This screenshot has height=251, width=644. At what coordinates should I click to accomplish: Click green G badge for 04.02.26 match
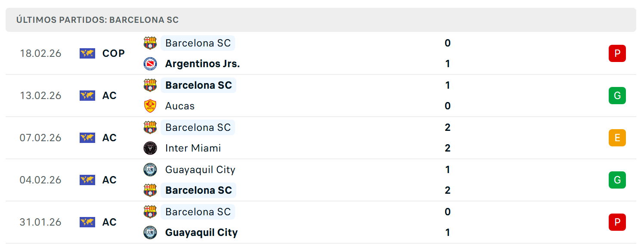click(617, 180)
